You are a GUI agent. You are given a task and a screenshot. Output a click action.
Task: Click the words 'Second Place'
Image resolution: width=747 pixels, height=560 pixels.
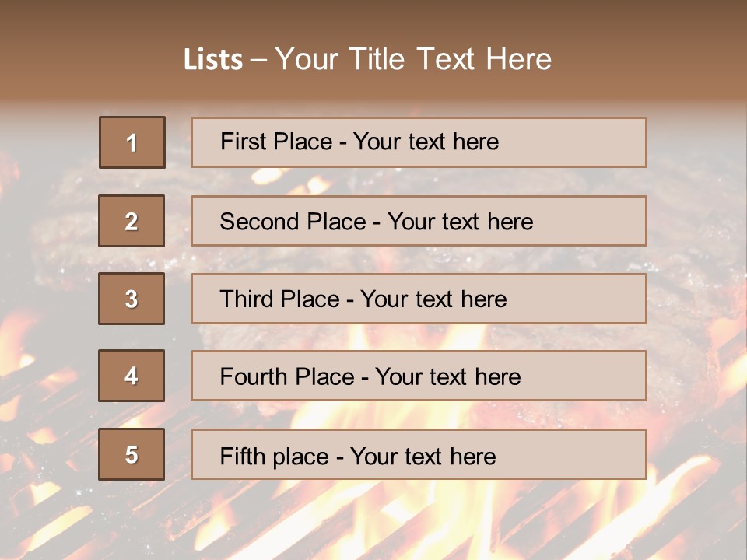[293, 222]
